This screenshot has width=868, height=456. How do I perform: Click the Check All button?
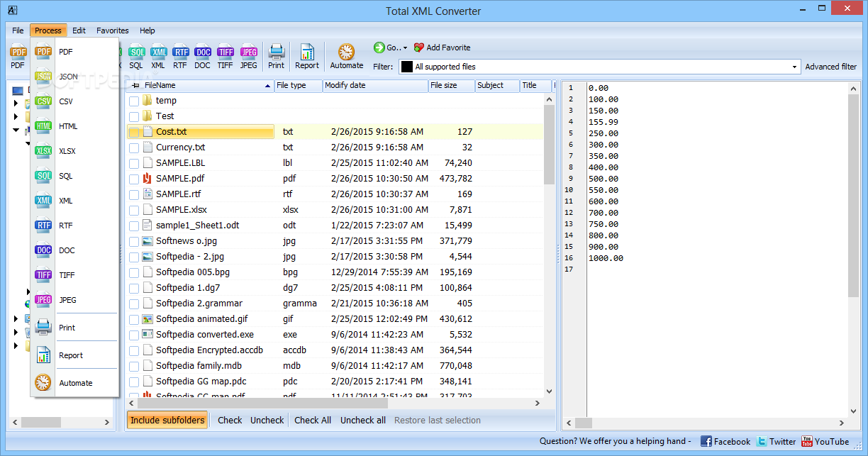click(313, 420)
